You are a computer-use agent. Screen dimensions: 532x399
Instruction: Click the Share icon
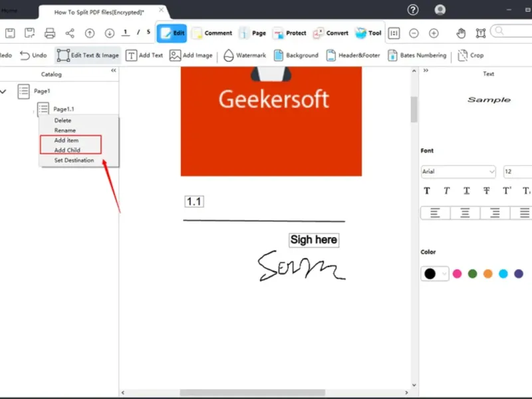pos(70,33)
